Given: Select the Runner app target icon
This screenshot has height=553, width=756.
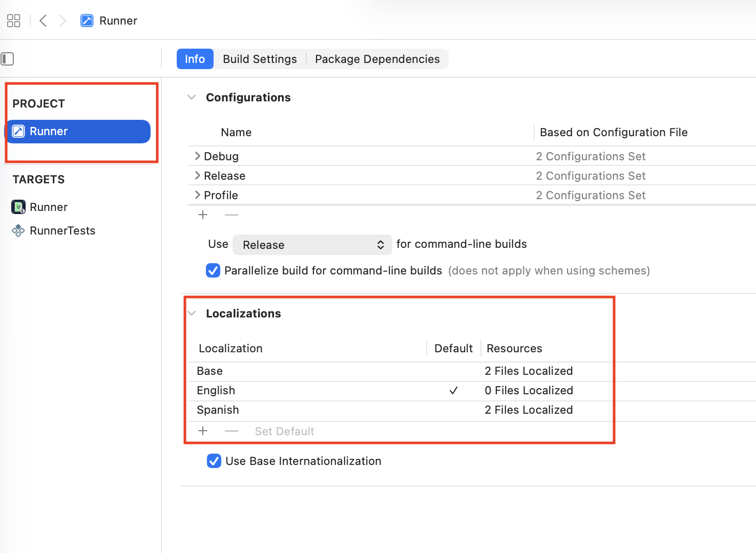Looking at the screenshot, I should (18, 207).
